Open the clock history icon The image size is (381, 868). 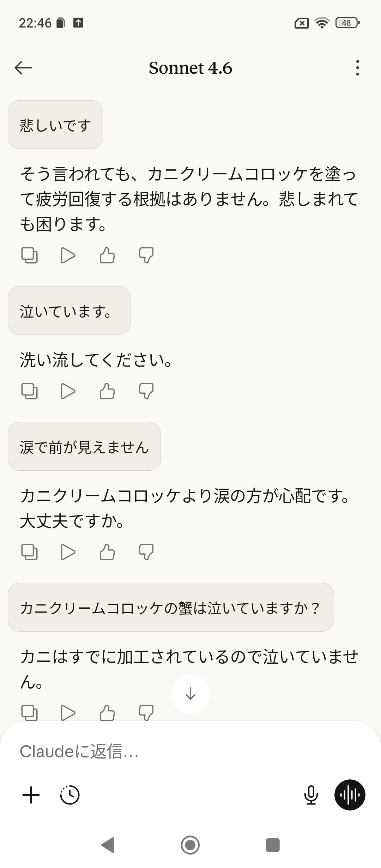pos(70,795)
